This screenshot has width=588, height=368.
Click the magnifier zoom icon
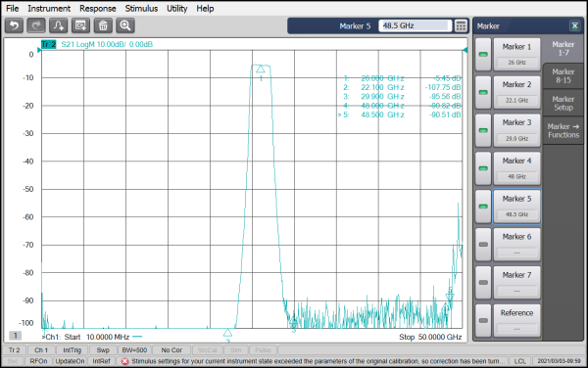click(x=125, y=25)
